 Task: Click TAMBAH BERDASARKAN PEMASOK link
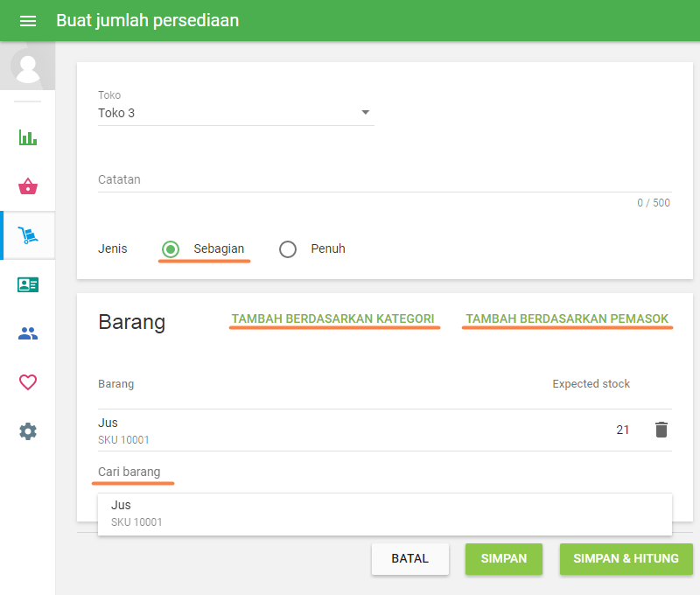(x=567, y=319)
